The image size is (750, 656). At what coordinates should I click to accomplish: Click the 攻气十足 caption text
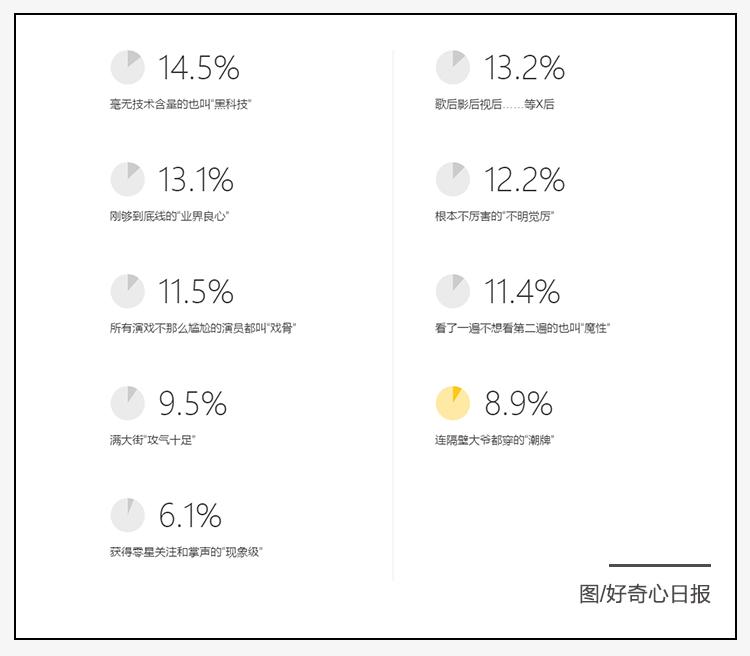tap(153, 440)
